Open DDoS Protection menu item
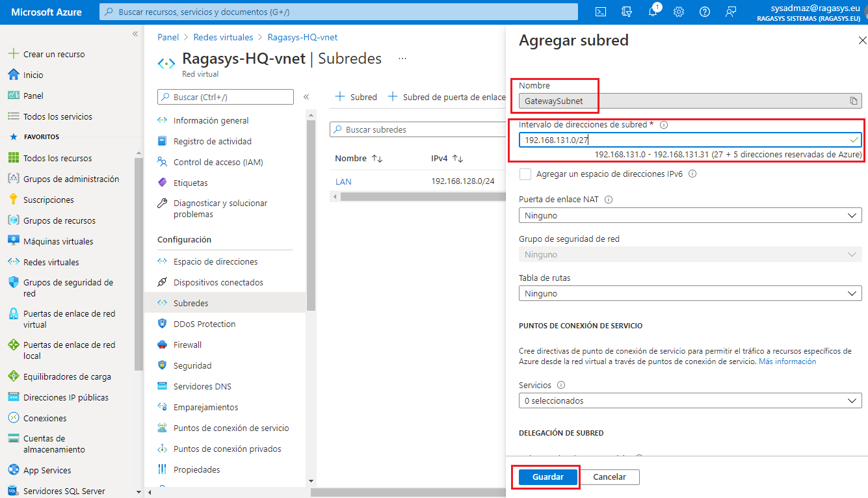868x498 pixels. pyautogui.click(x=204, y=324)
